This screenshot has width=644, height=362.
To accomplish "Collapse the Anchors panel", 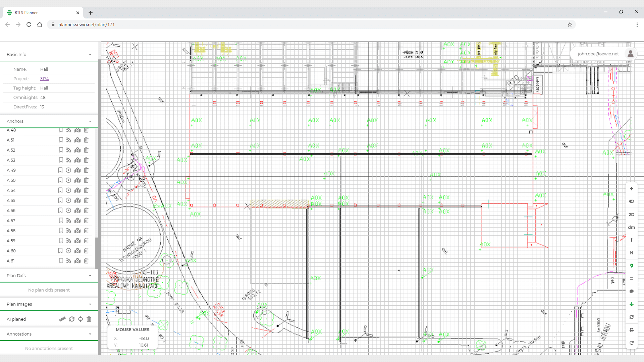I will 90,121.
